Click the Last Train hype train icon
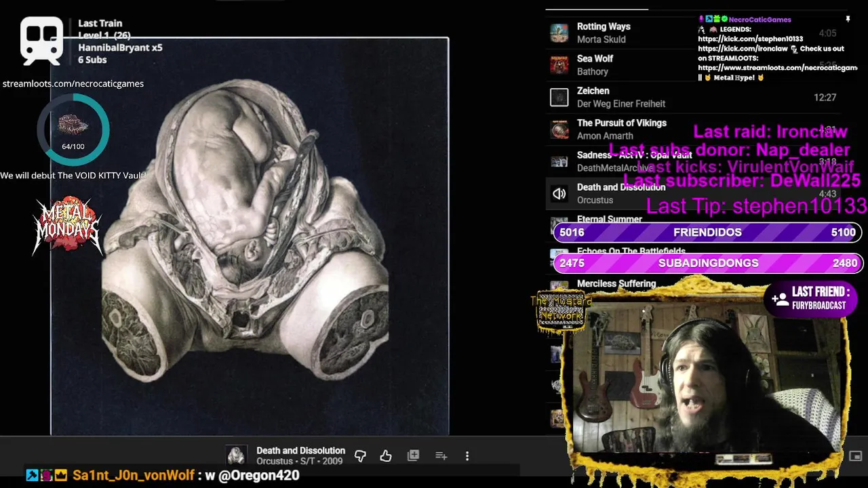Image resolution: width=868 pixels, height=488 pixels. [41, 41]
